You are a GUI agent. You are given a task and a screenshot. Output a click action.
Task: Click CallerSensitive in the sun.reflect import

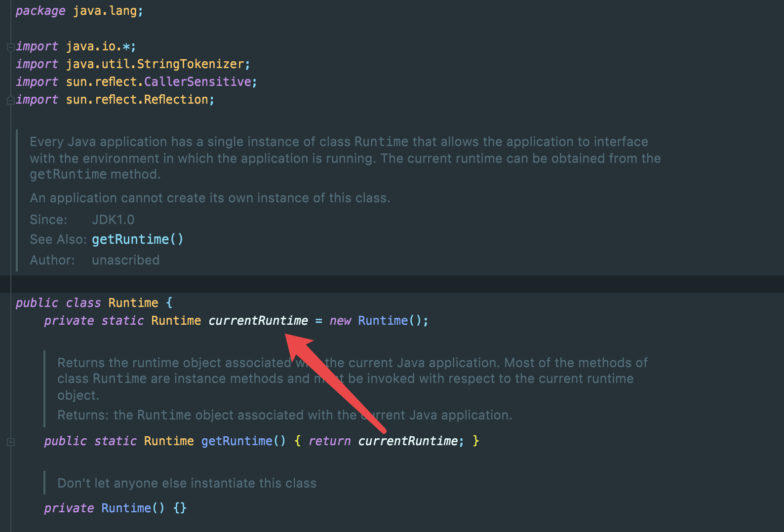pyautogui.click(x=197, y=82)
